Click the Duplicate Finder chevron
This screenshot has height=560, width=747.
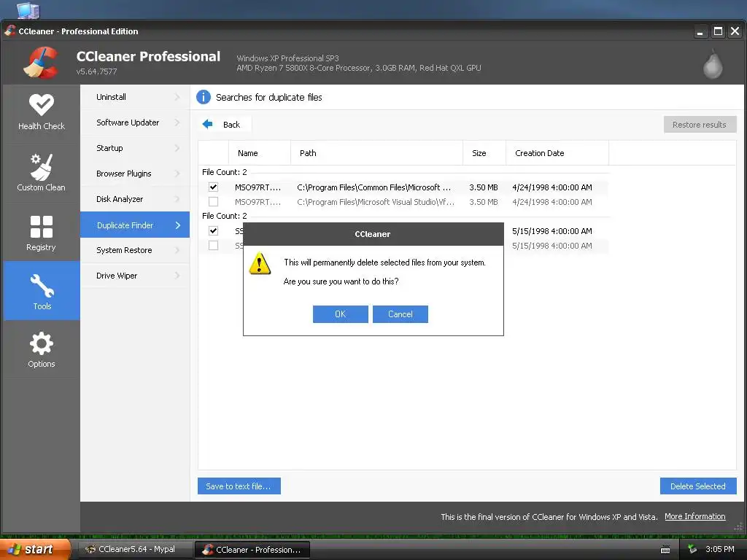tap(178, 225)
